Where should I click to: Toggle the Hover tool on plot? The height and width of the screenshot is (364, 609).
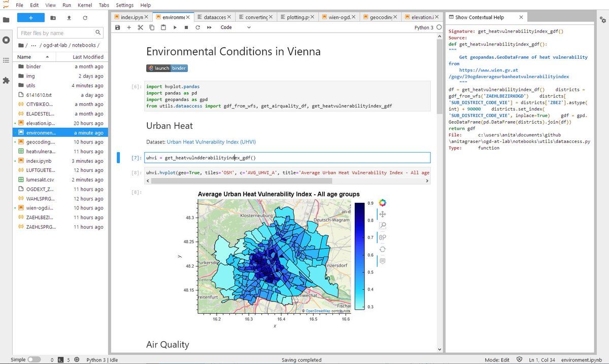(x=383, y=261)
